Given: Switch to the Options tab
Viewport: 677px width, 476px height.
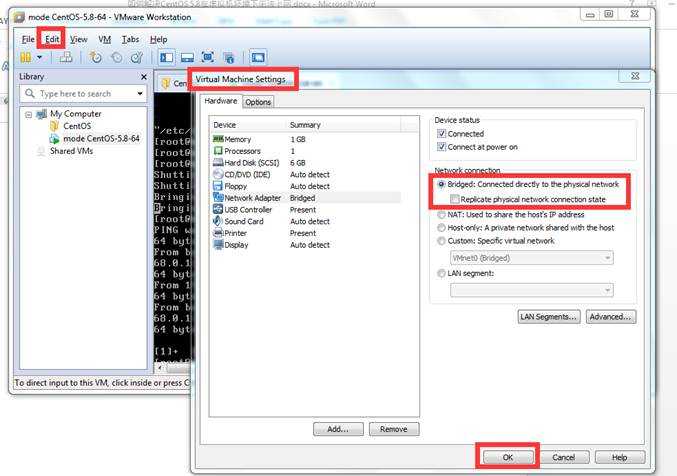Looking at the screenshot, I should [258, 102].
